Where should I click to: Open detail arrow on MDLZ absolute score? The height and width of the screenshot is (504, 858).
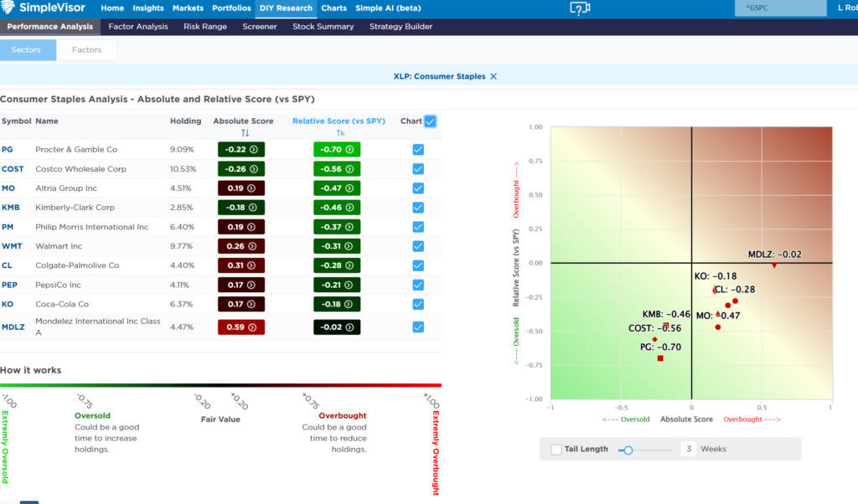pos(252,327)
